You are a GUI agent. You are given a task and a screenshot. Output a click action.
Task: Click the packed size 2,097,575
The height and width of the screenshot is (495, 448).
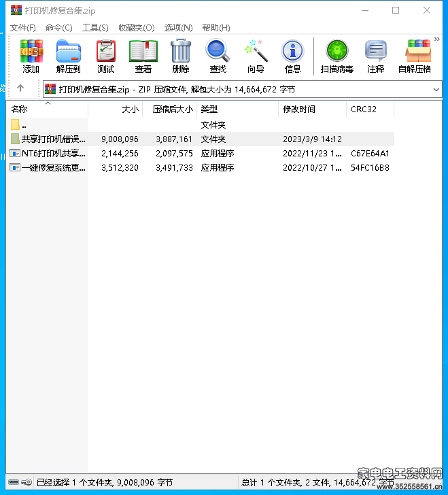point(174,154)
